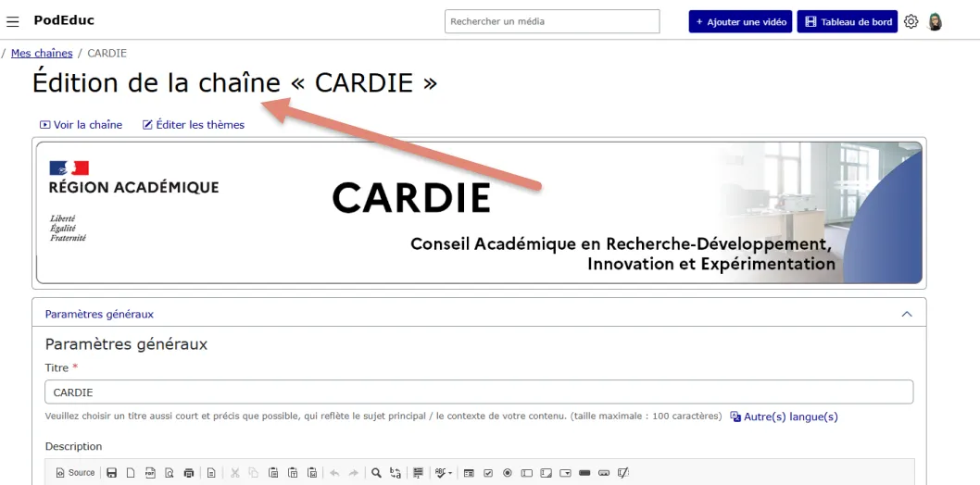This screenshot has height=485, width=980.
Task: Click the Select All icon in the editor toolbar
Action: coord(418,473)
